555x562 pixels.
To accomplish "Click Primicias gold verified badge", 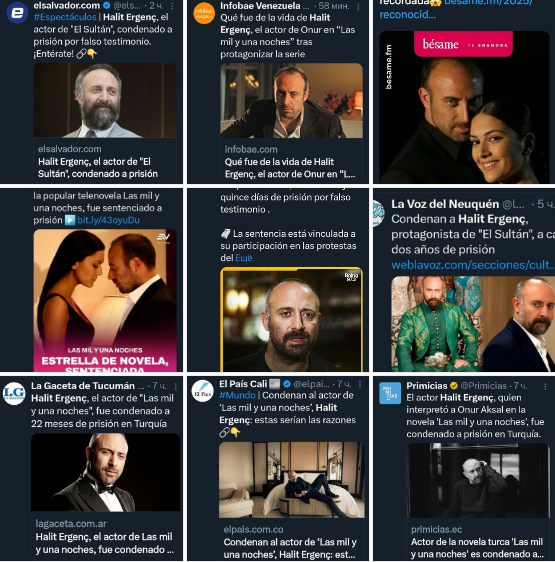I will coord(454,386).
